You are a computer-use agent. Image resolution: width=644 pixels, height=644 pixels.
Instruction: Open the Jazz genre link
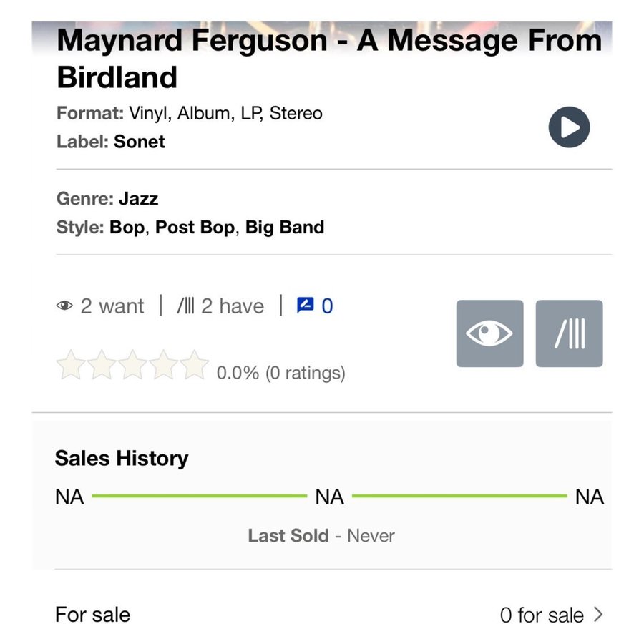(138, 199)
